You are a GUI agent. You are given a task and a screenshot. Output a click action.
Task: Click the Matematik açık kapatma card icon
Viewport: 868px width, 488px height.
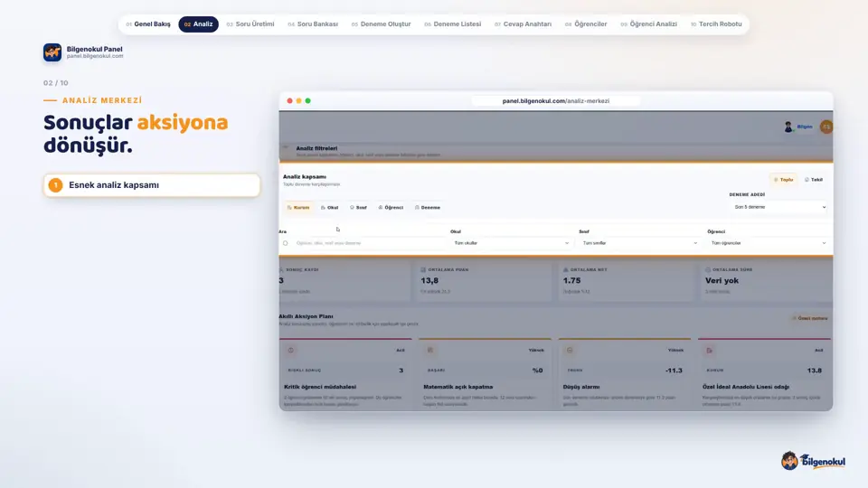[x=430, y=351]
